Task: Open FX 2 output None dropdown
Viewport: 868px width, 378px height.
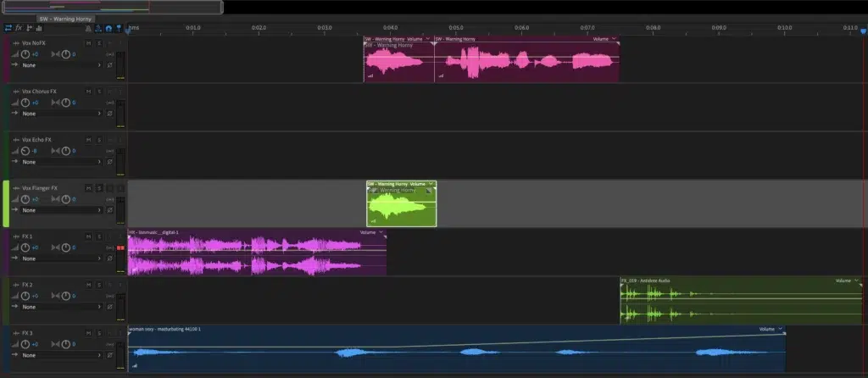Action: coord(62,307)
